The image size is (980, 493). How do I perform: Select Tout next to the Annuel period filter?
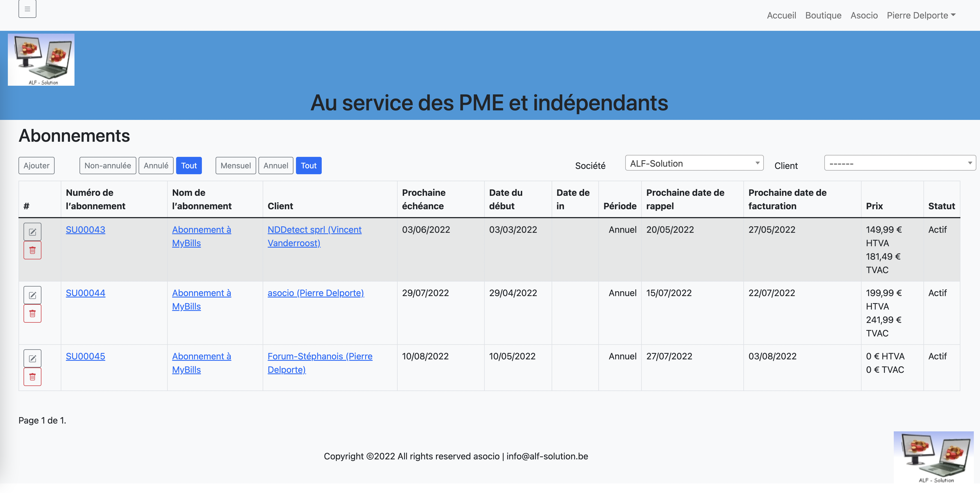309,166
